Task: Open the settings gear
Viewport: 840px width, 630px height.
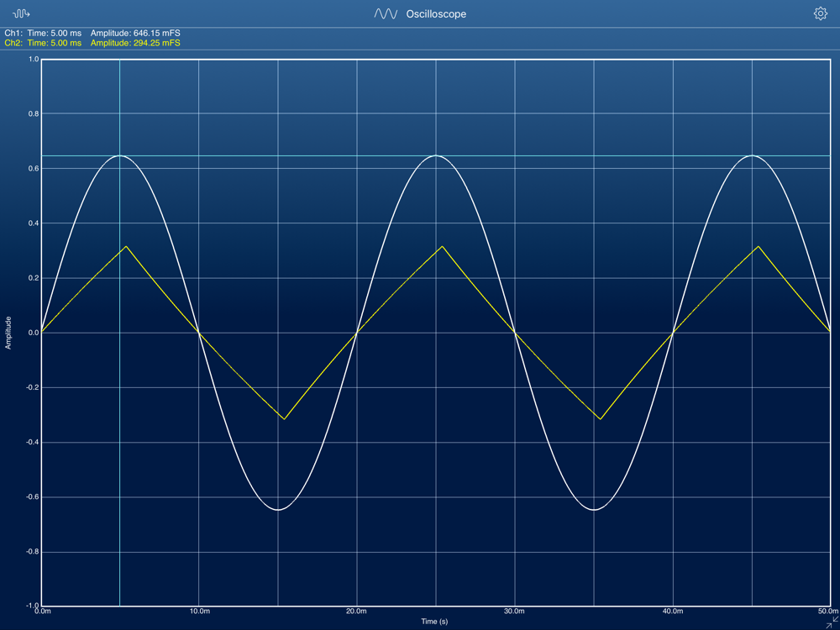Action: click(x=820, y=13)
